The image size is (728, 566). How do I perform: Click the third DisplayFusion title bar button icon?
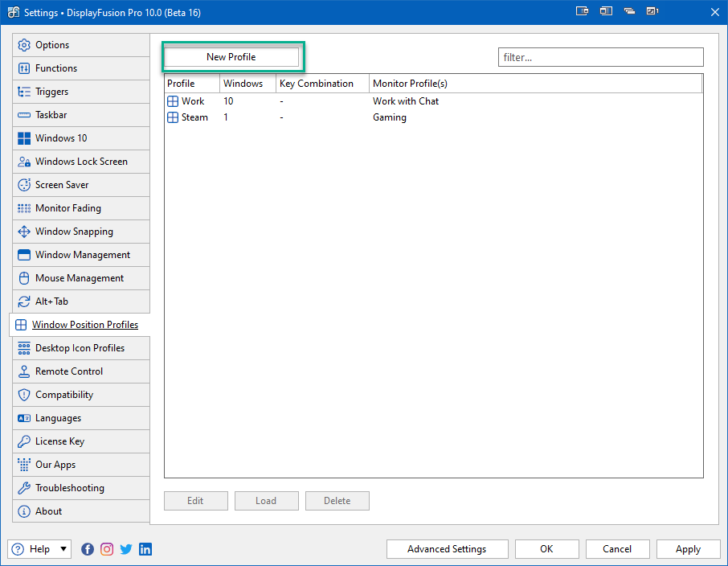630,11
